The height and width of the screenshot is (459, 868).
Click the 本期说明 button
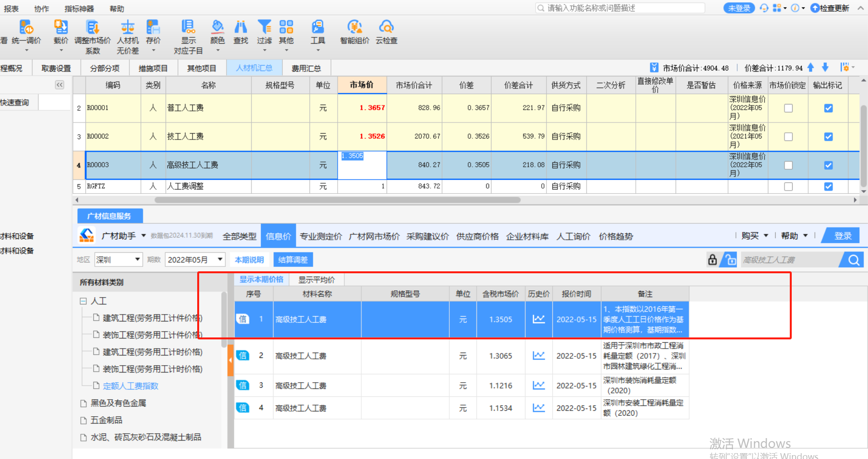[249, 260]
